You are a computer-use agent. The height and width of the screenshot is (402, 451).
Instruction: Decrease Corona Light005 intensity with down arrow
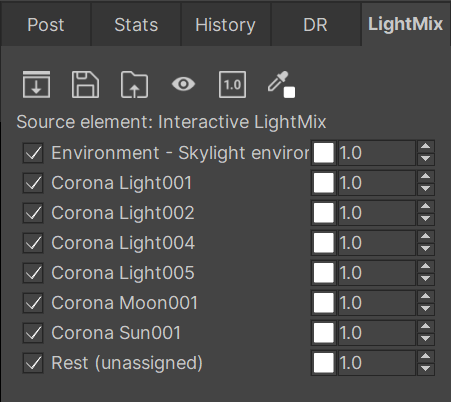tap(426, 279)
